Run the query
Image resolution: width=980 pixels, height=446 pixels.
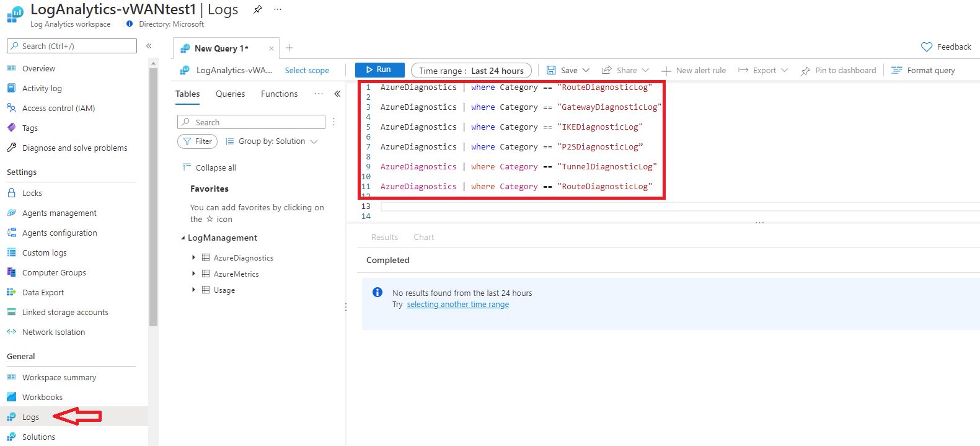379,69
